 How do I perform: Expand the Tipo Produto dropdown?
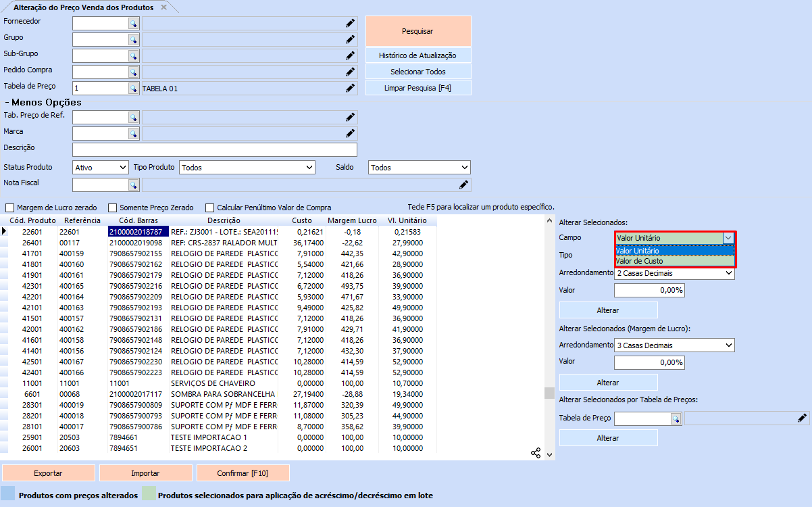click(247, 167)
